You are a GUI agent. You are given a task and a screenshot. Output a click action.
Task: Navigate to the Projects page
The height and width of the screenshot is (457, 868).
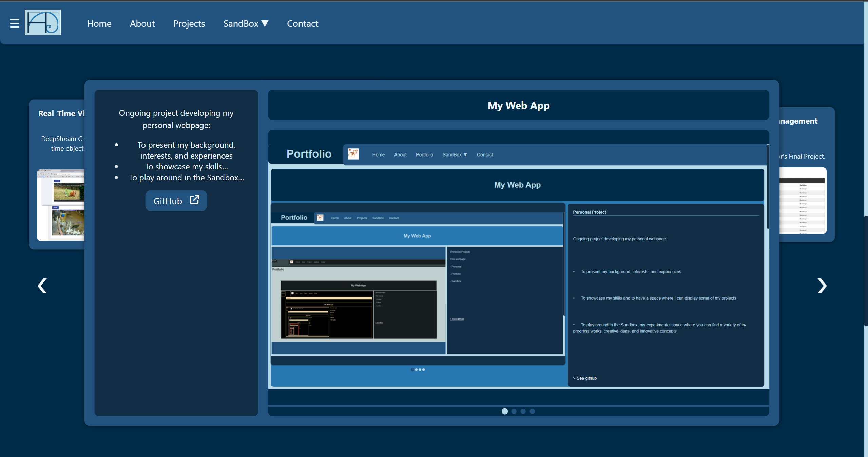(x=189, y=23)
